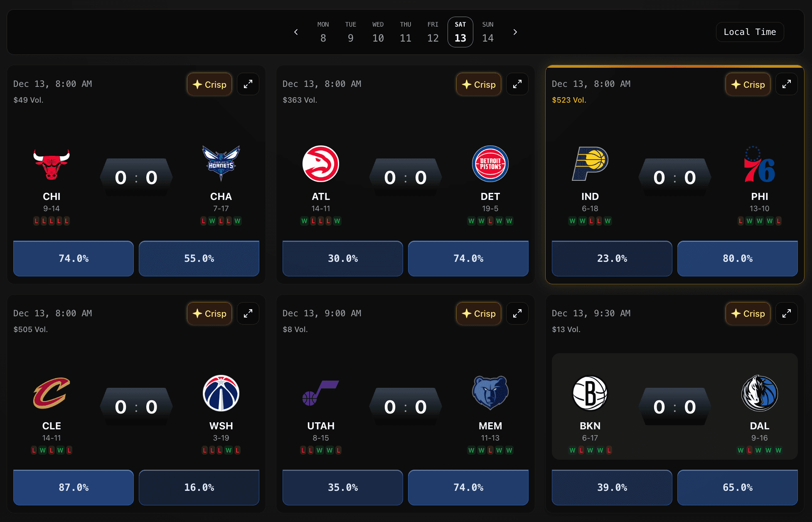This screenshot has height=522, width=812.
Task: Pick the CLE 87.0% odds button
Action: (x=74, y=488)
